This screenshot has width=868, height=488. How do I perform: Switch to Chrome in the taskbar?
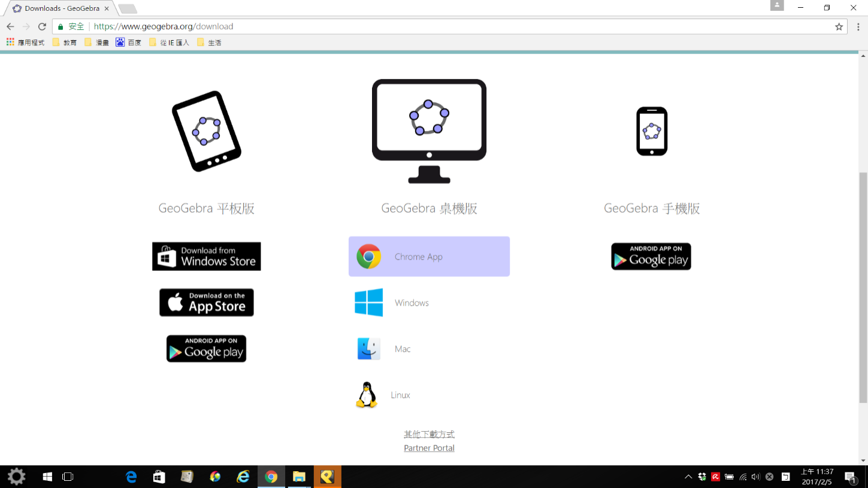[x=271, y=477]
